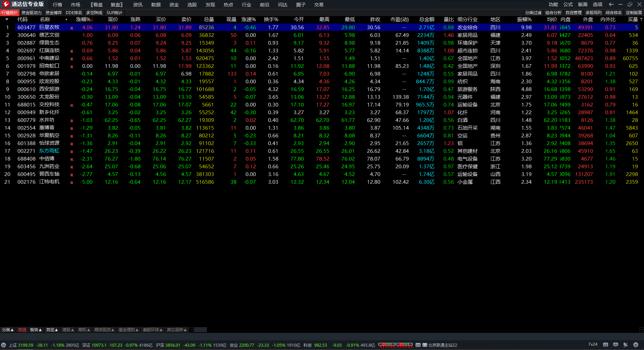Click the 综合排名 button
This screenshot has width=644, height=350.
[x=614, y=13]
